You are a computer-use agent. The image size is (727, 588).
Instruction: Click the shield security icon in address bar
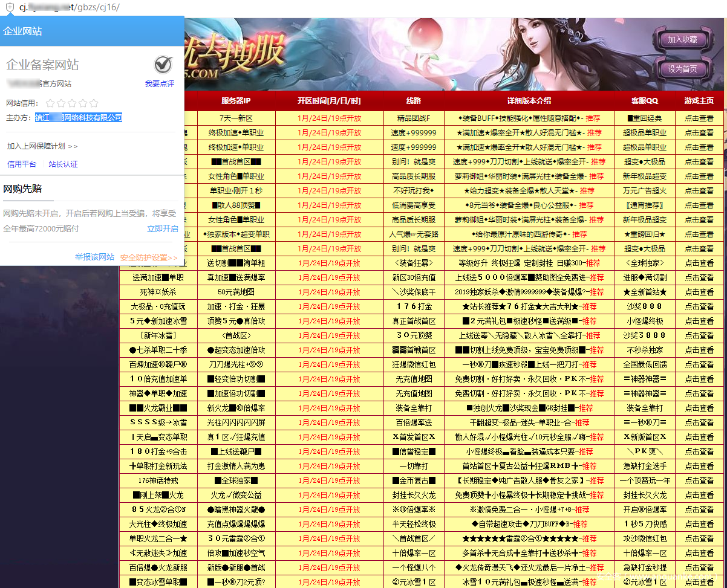(10, 7)
